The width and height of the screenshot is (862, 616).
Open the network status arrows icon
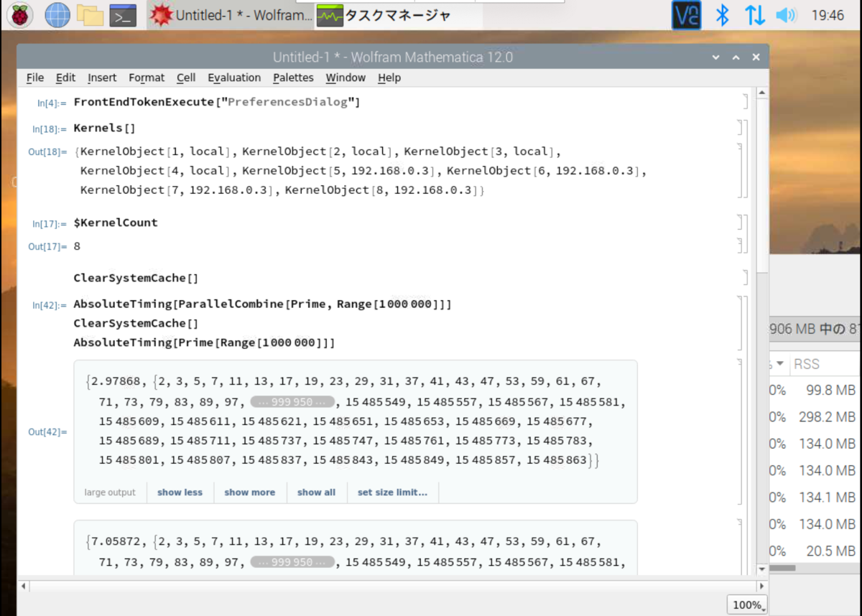(x=755, y=15)
